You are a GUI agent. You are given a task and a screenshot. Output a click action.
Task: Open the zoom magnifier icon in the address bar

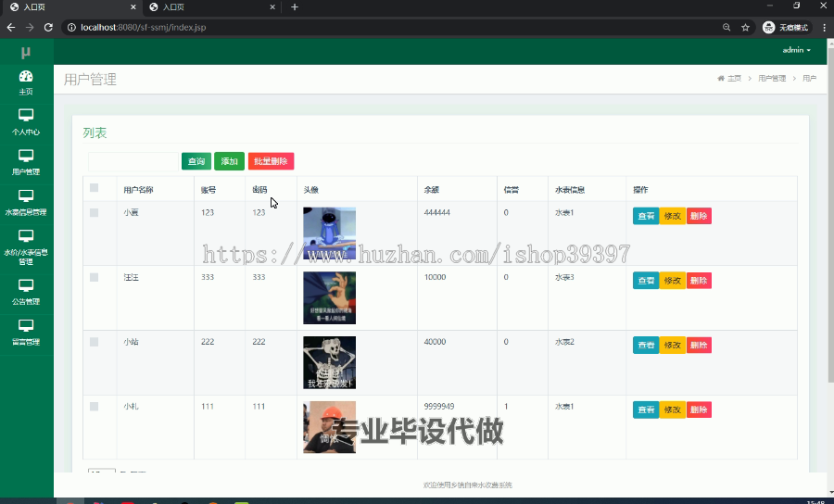point(727,27)
